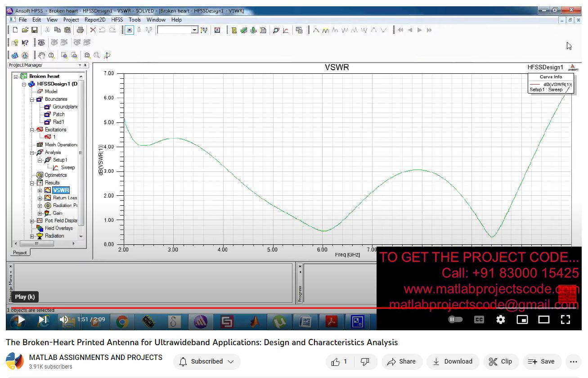Open the HFSS menu
The height and width of the screenshot is (378, 588).
117,20
